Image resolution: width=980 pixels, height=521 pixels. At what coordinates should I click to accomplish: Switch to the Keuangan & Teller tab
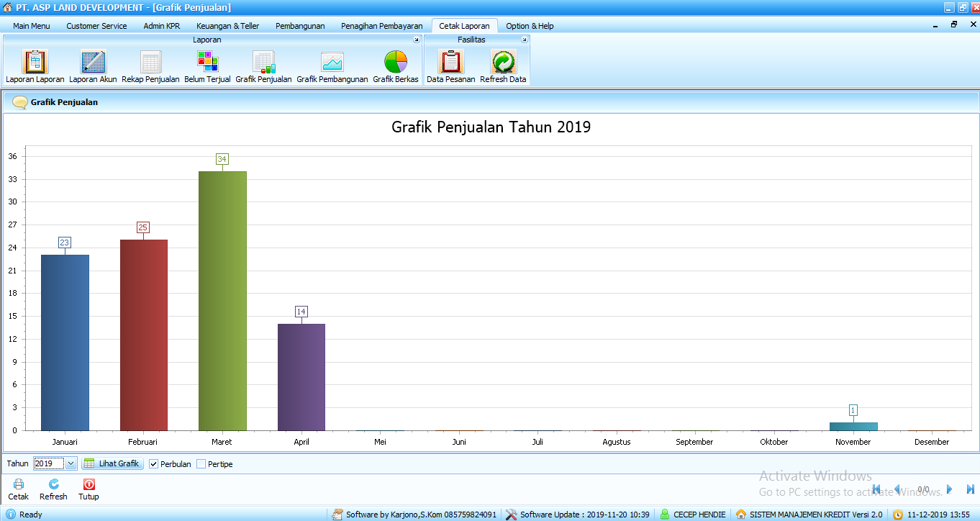click(227, 26)
